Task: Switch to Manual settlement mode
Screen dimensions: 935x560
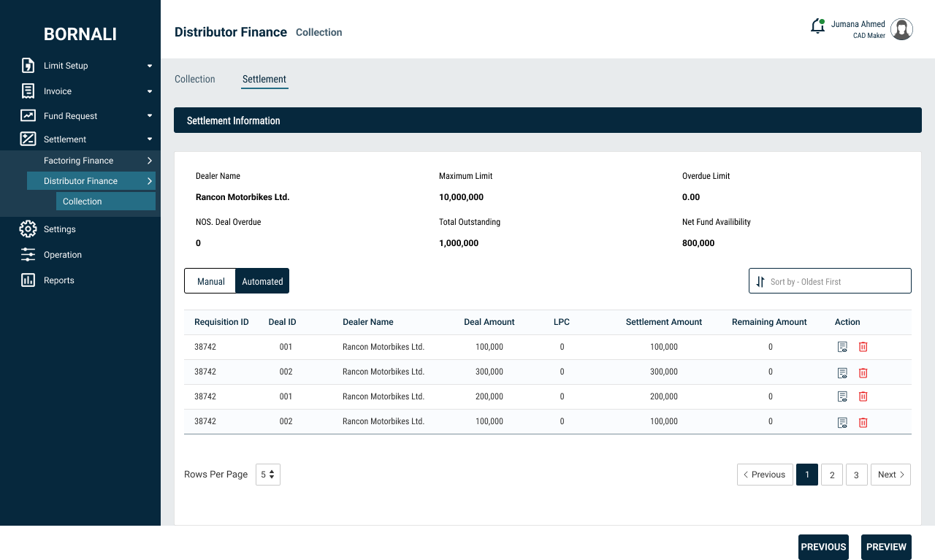Action: pyautogui.click(x=210, y=281)
